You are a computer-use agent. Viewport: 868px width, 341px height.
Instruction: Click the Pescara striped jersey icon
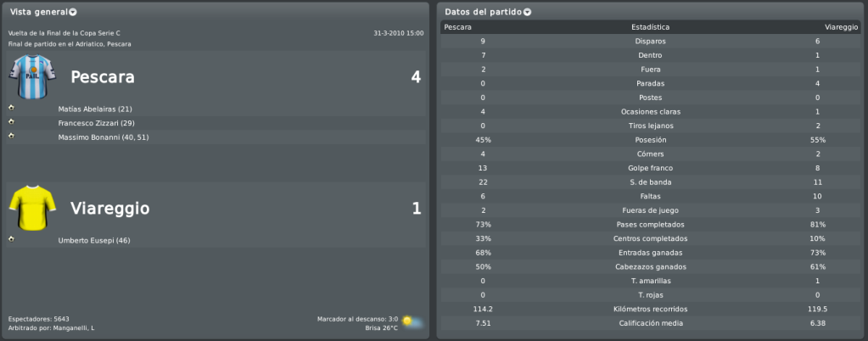(x=32, y=77)
